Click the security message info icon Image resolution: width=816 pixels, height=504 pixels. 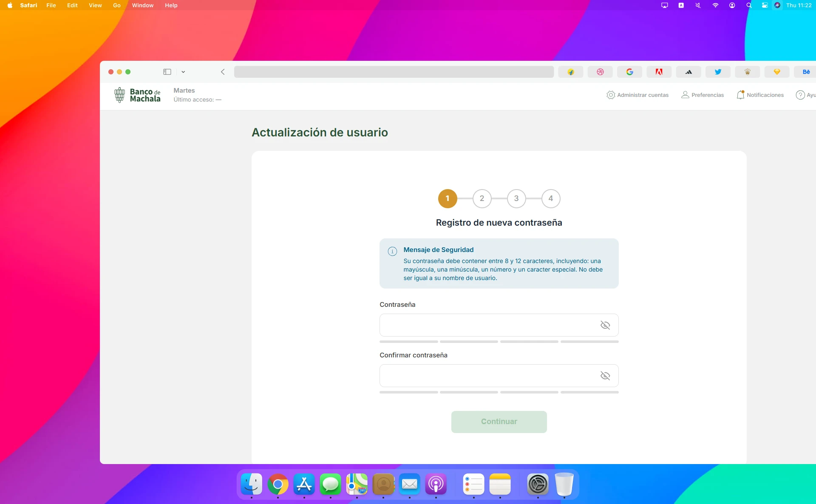(392, 251)
